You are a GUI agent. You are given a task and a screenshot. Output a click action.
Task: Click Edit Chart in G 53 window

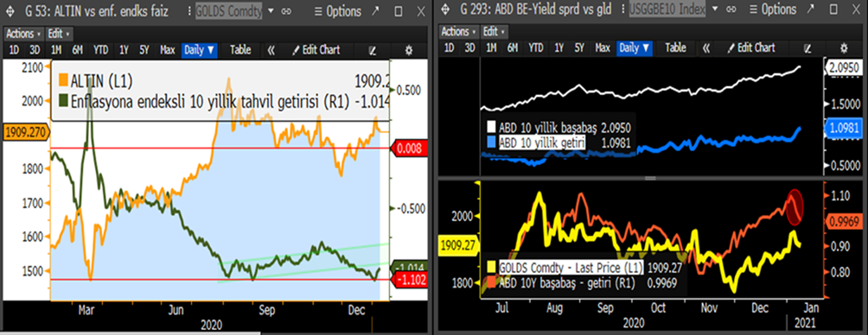click(x=316, y=50)
